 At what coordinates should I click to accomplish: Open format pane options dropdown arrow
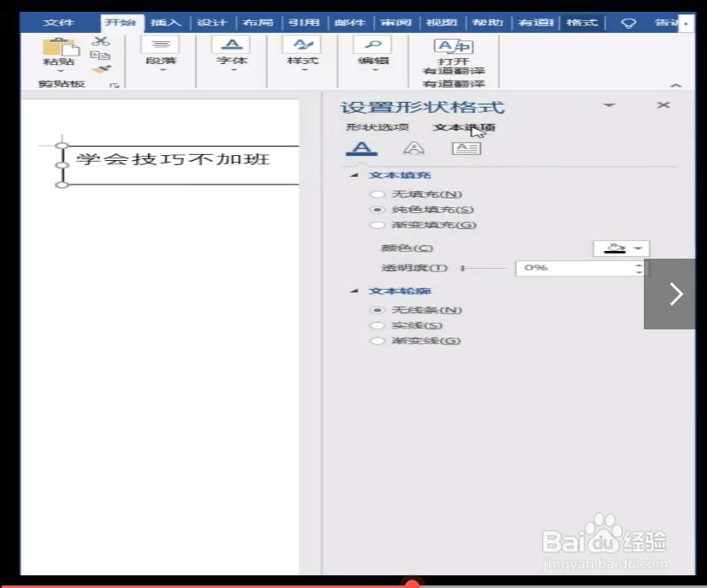(x=609, y=105)
